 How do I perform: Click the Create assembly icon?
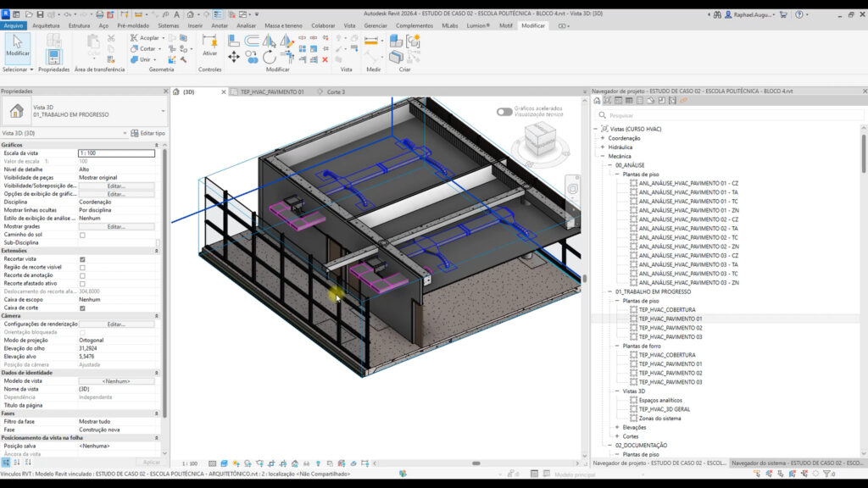tap(413, 41)
